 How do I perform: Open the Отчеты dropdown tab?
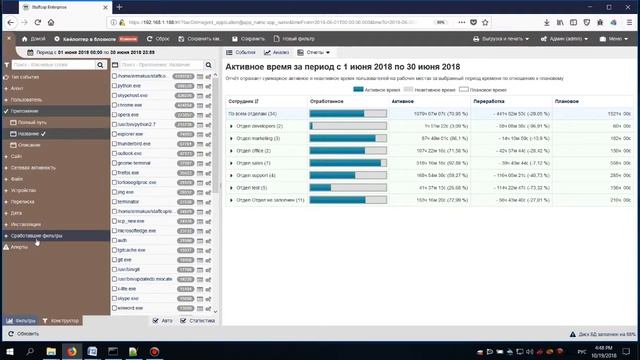click(x=313, y=52)
